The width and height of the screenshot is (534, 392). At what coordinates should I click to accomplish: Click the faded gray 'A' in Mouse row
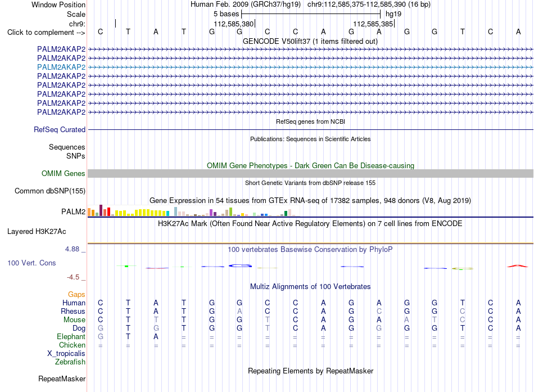point(406,320)
